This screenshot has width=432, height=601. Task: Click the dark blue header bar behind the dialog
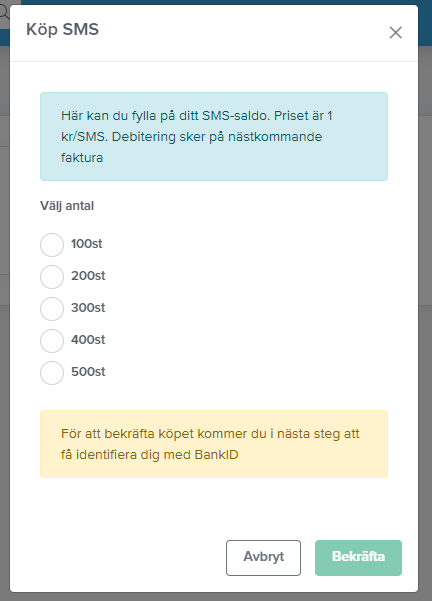[226, 2]
